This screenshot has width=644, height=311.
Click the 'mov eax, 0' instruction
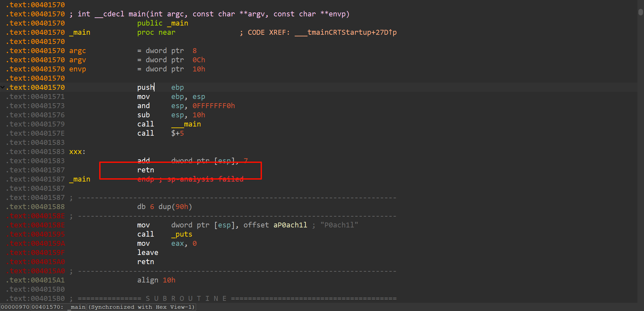pyautogui.click(x=167, y=243)
